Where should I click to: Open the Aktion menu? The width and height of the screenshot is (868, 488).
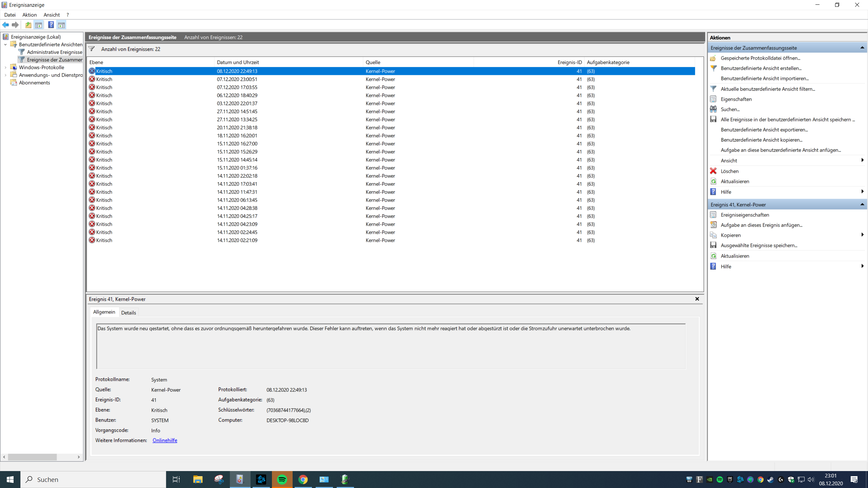29,15
